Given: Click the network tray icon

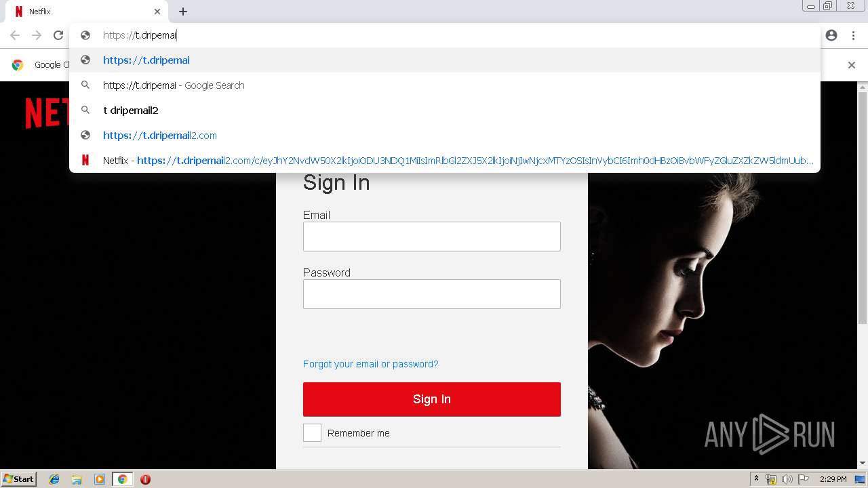Looking at the screenshot, I should (x=771, y=479).
